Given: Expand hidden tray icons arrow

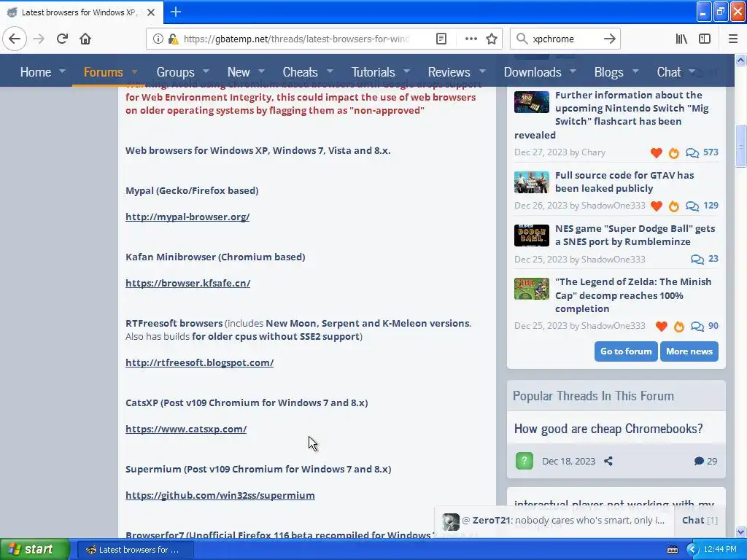Looking at the screenshot, I should click(x=692, y=550).
